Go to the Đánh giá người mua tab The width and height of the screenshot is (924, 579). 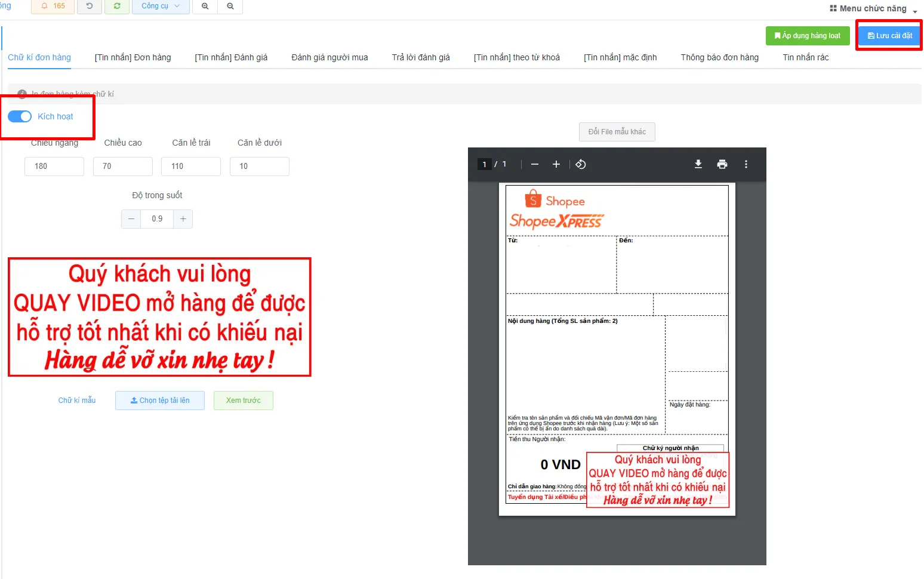(329, 57)
